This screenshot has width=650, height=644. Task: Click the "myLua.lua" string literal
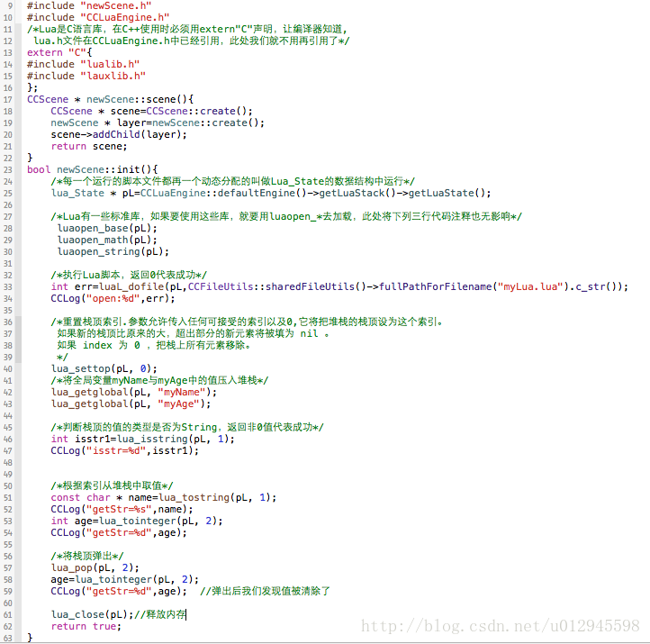530,287
